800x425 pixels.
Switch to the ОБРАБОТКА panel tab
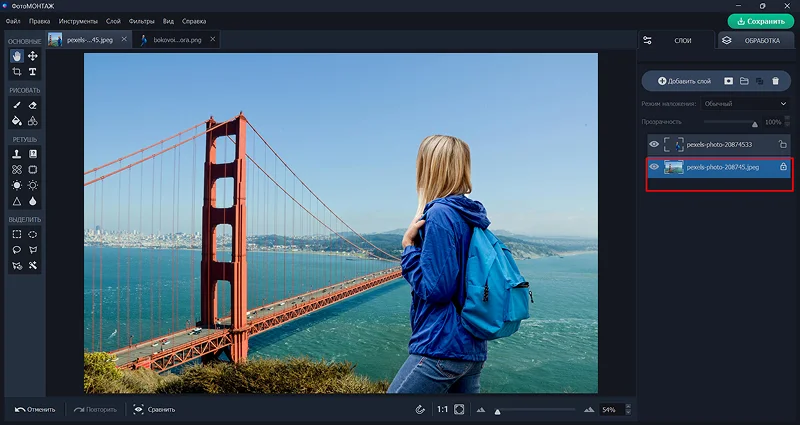tap(757, 40)
